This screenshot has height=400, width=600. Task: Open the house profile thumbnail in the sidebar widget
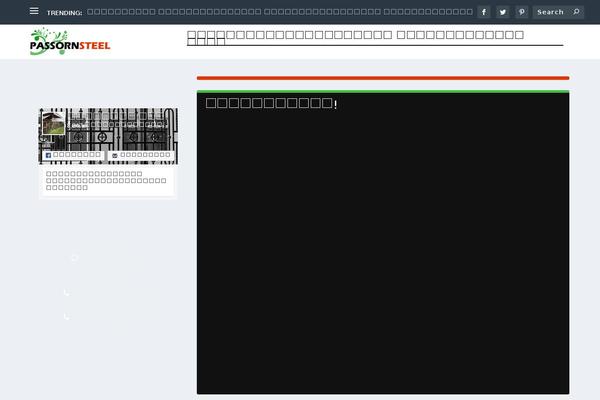tap(54, 123)
